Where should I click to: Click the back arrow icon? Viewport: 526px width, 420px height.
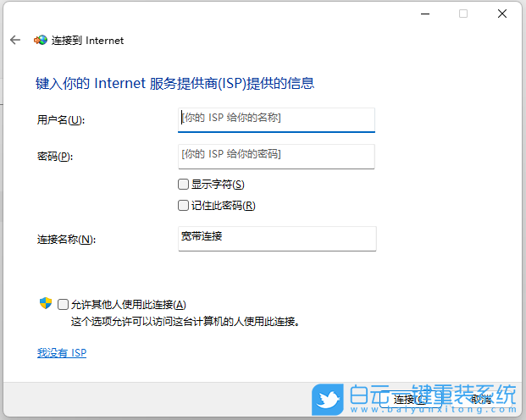click(15, 41)
